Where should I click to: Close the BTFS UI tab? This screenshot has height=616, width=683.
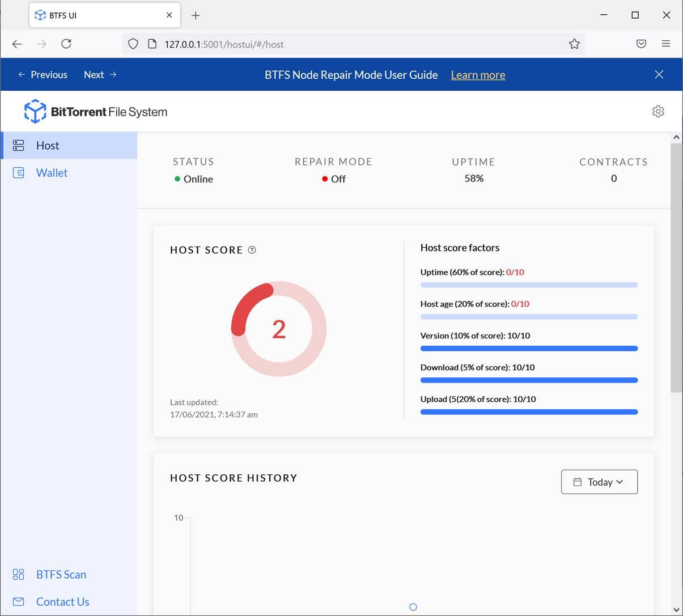169,15
